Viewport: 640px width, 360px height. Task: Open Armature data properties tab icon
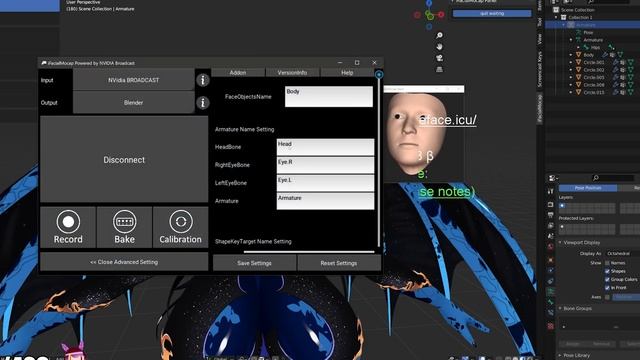pos(551,291)
